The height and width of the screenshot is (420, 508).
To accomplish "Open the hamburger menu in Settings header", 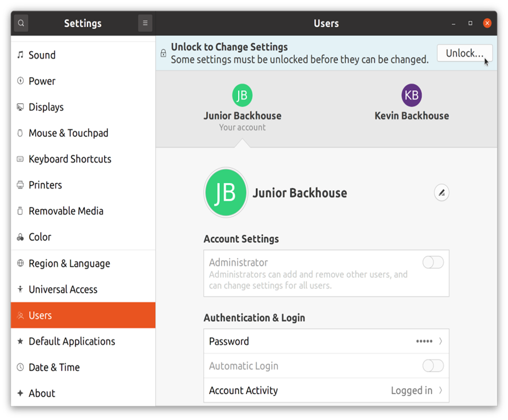I will [145, 23].
